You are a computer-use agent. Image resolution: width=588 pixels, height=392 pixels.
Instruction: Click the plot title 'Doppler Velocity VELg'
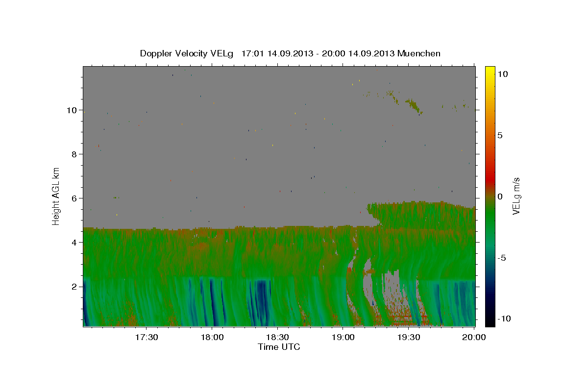coord(188,53)
